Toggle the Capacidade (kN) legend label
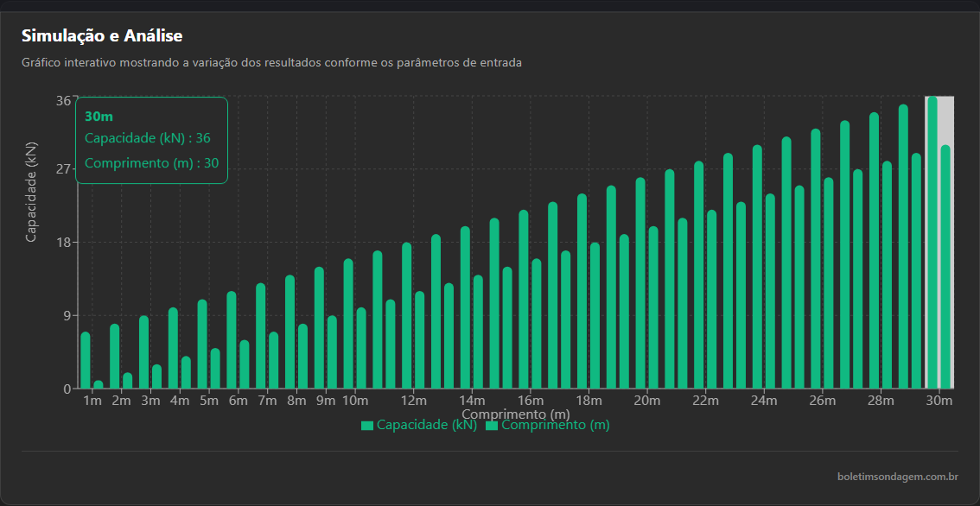The image size is (980, 506). (426, 425)
